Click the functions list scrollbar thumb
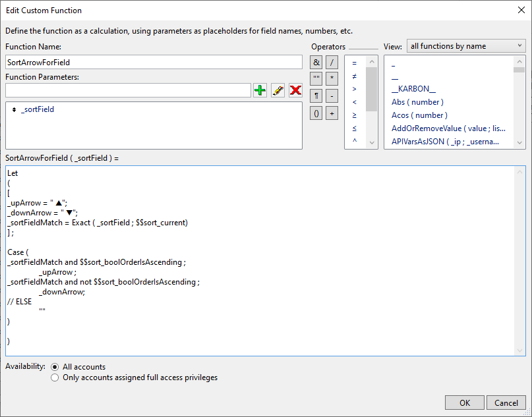 coord(519,70)
